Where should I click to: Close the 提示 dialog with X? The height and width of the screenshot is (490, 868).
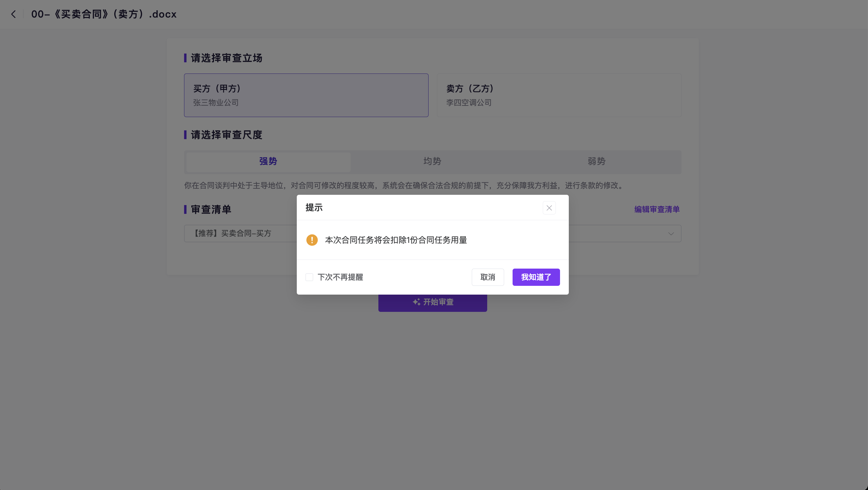549,208
